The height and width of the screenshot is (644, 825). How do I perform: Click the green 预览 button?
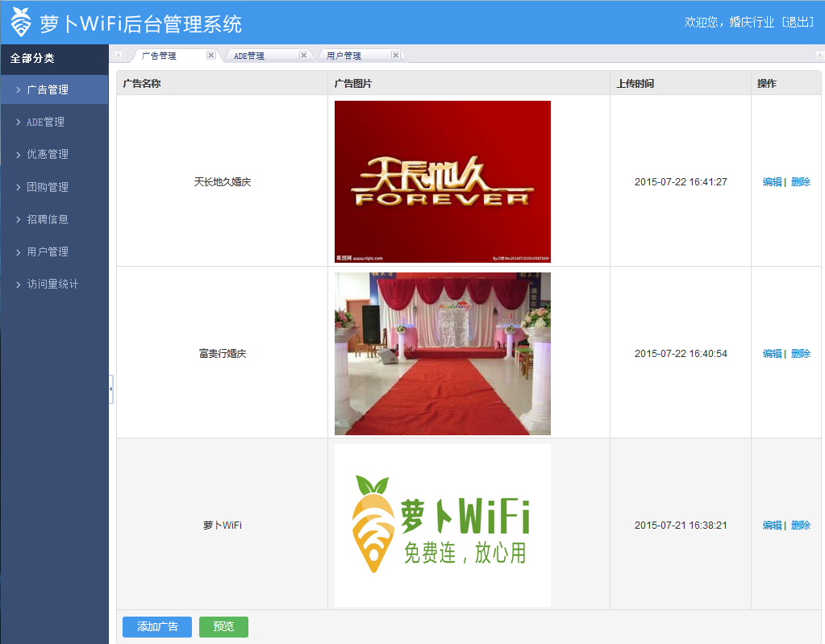pyautogui.click(x=223, y=626)
